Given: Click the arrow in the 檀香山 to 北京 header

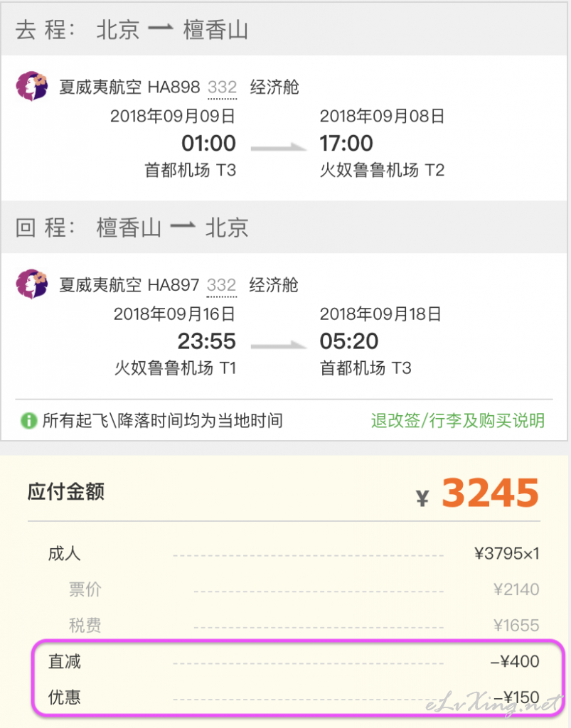Looking at the screenshot, I should pyautogui.click(x=183, y=226).
